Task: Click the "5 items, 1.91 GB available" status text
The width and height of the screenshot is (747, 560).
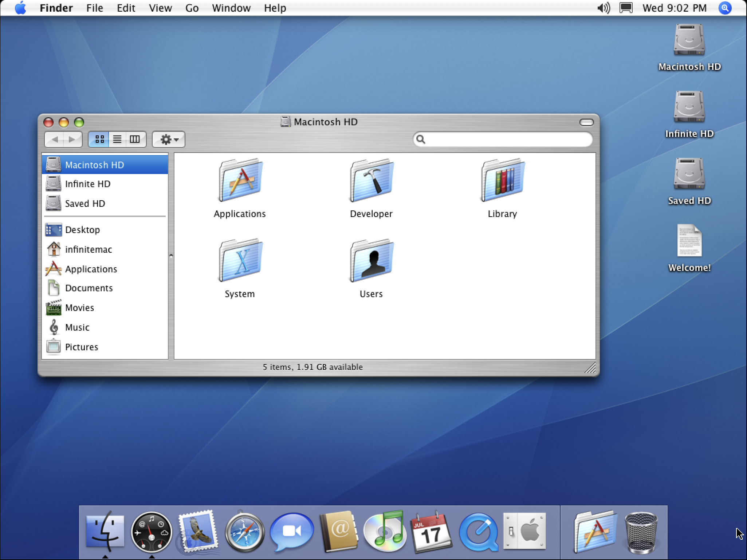Action: pos(313,367)
